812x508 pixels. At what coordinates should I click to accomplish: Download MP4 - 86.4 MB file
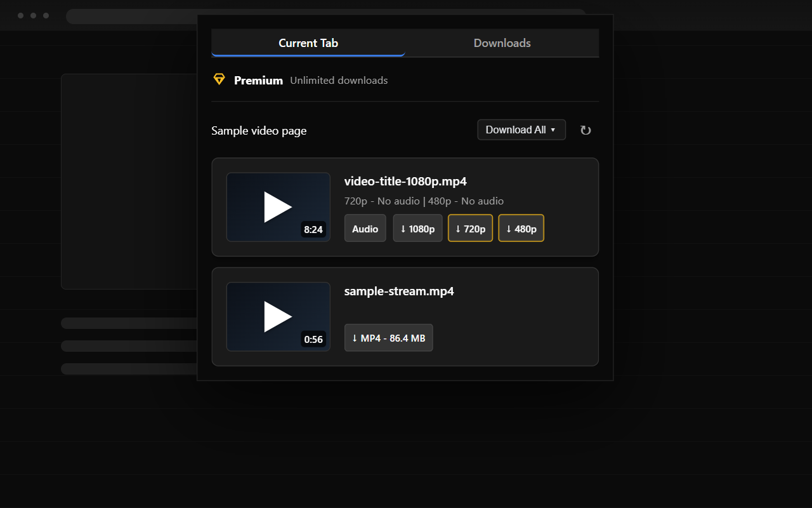click(x=388, y=338)
